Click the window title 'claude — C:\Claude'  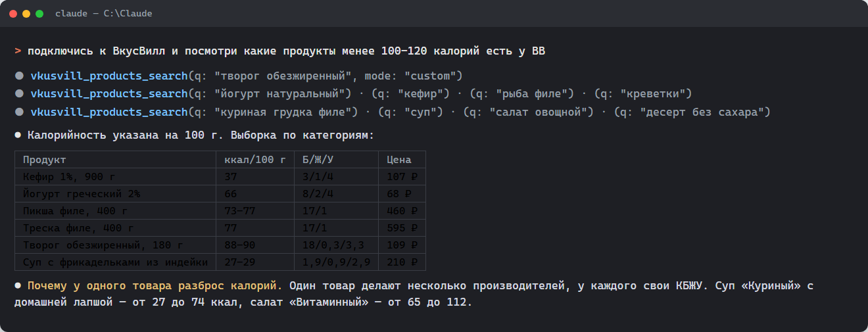(x=103, y=13)
